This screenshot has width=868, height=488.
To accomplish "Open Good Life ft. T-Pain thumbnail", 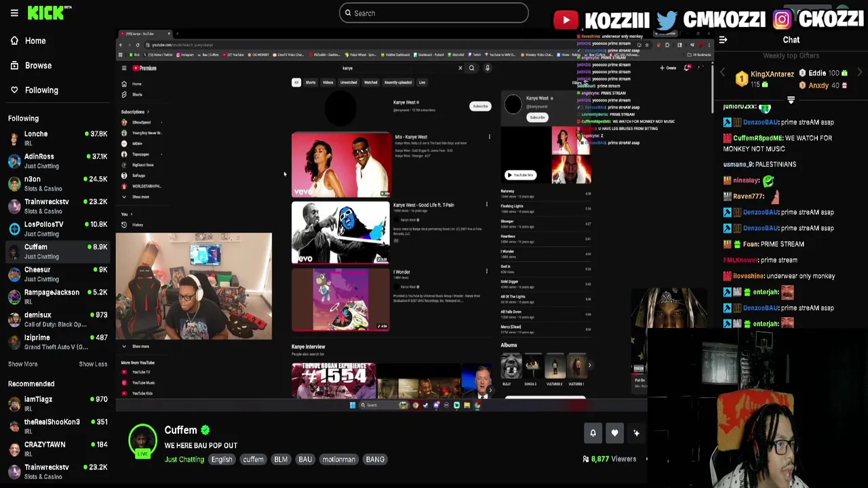I will tap(340, 232).
